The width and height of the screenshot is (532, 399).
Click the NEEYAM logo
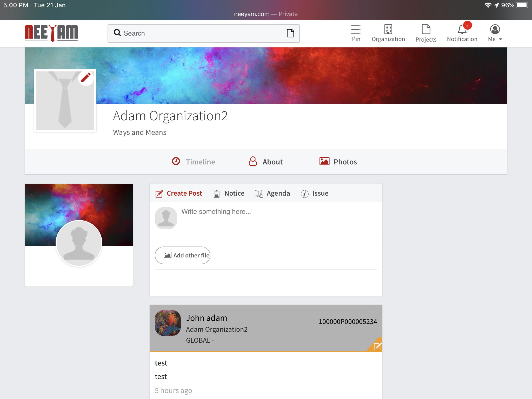tap(51, 33)
